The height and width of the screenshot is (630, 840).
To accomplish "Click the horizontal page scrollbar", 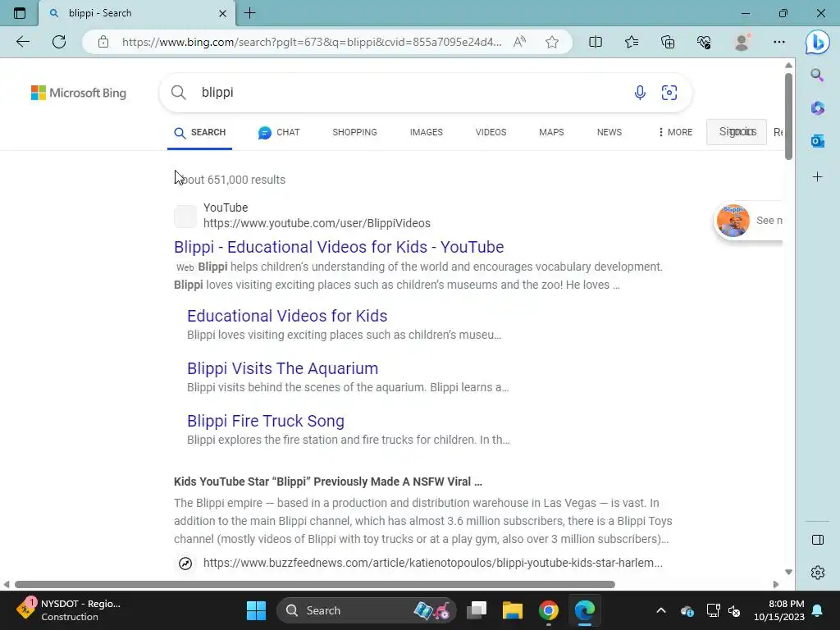I will point(315,584).
